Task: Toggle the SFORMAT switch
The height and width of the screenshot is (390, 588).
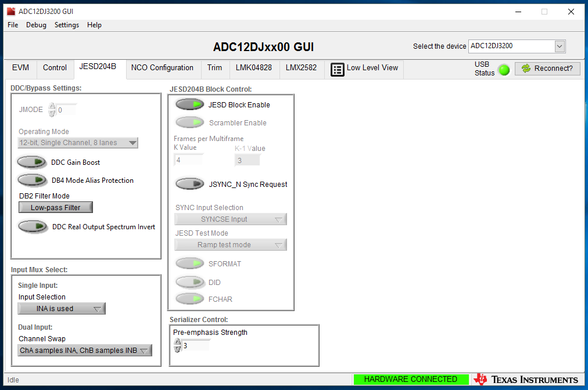Action: pyautogui.click(x=190, y=263)
